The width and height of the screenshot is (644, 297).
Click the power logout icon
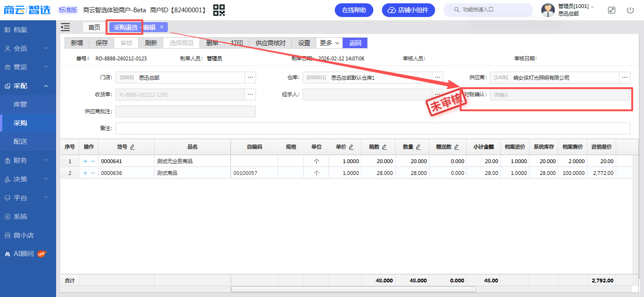click(630, 10)
